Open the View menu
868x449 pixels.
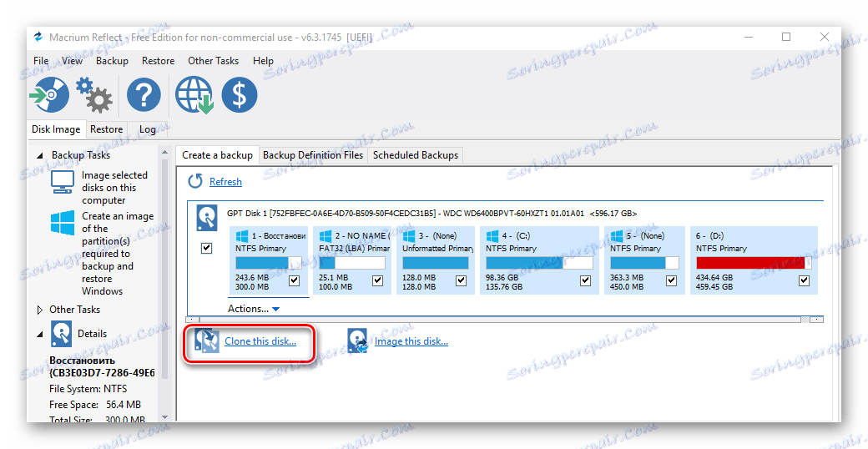coord(72,61)
